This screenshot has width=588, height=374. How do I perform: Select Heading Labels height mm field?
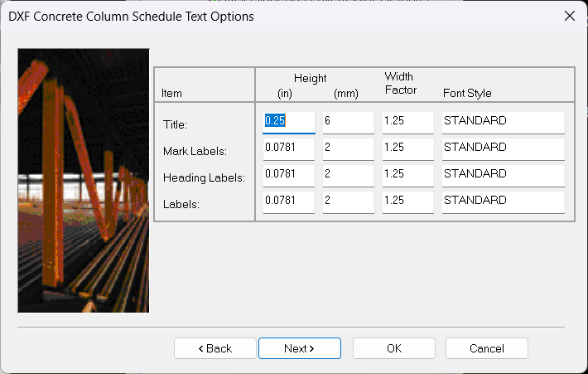(x=348, y=174)
